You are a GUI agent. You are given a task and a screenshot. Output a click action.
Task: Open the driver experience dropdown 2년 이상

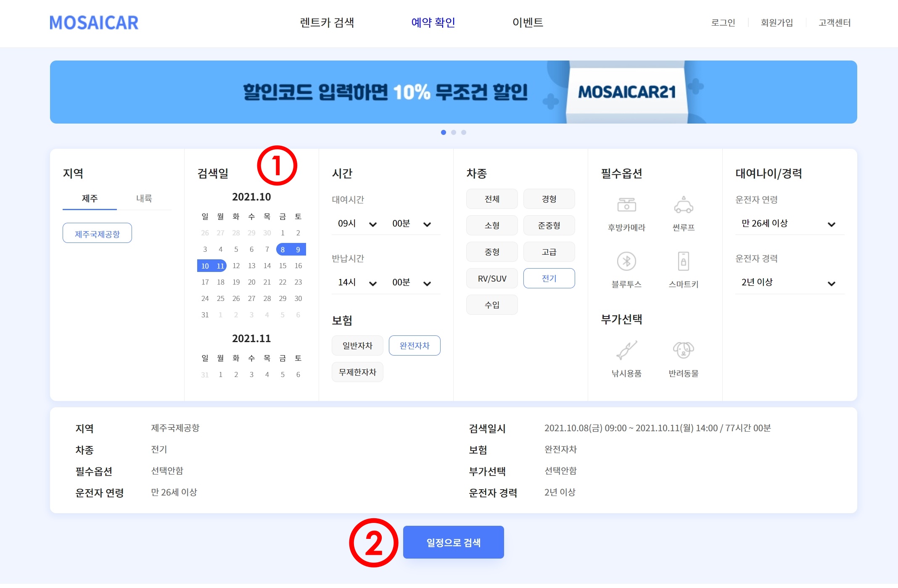789,282
